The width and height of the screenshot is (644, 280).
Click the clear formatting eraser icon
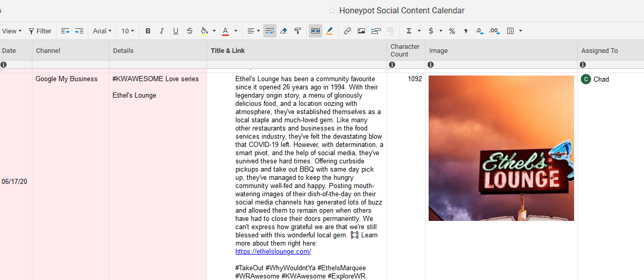coord(284,31)
